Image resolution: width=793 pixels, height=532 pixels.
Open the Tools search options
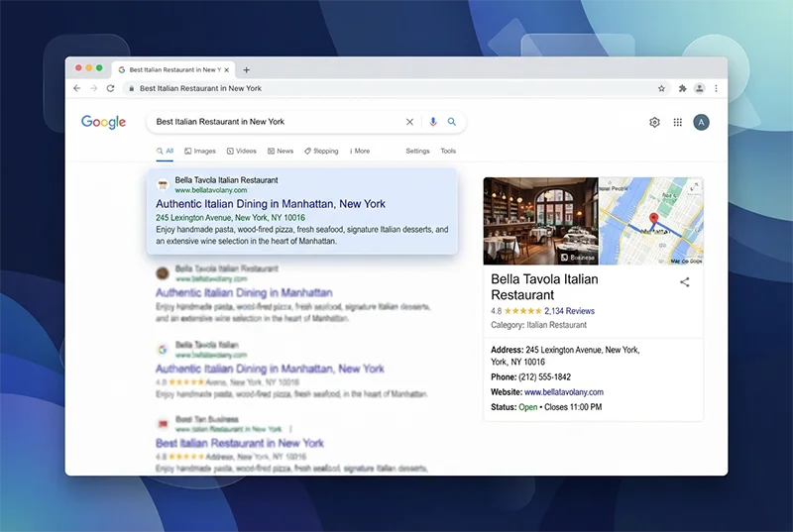click(448, 151)
